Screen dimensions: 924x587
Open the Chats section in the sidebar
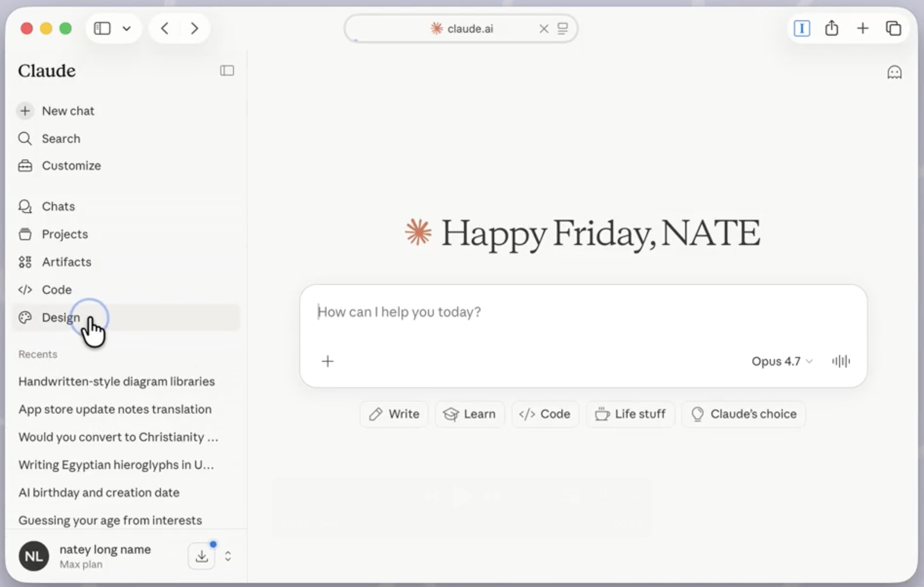click(58, 206)
